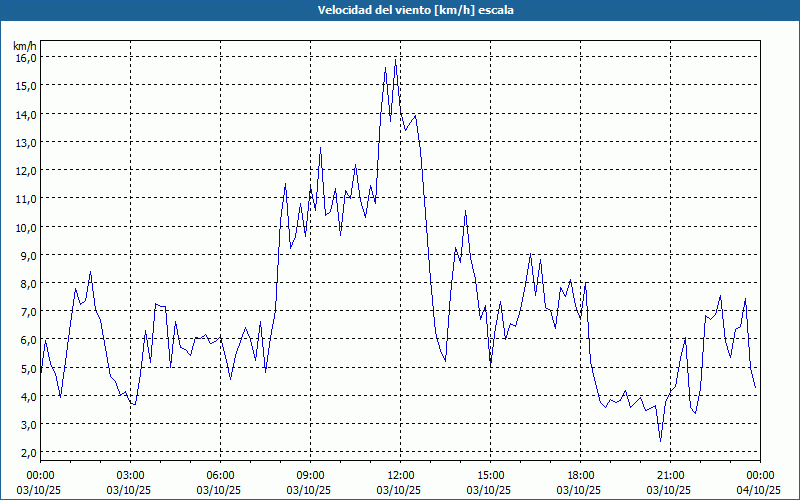This screenshot has height=500, width=800.
Task: Select the 03:00 time label
Action: pyautogui.click(x=130, y=475)
